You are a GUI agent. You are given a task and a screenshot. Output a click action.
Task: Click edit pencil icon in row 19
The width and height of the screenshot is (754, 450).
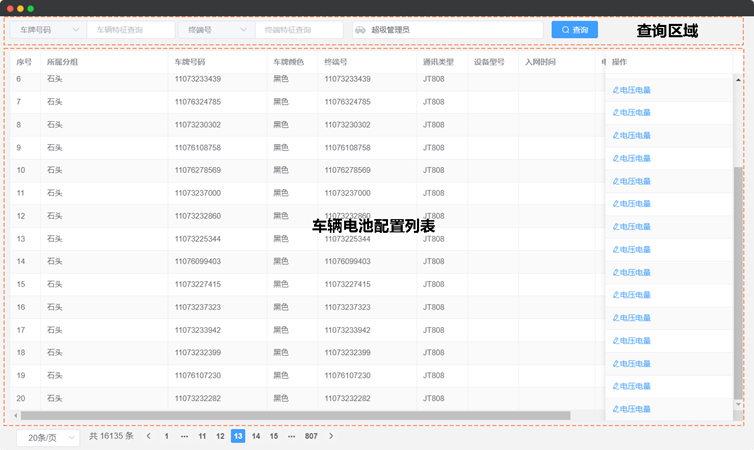615,386
